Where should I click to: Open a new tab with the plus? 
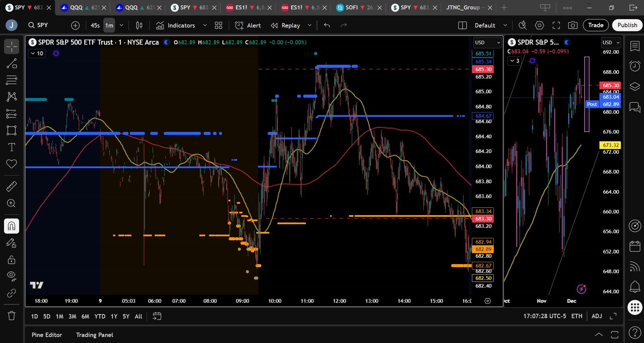(504, 7)
